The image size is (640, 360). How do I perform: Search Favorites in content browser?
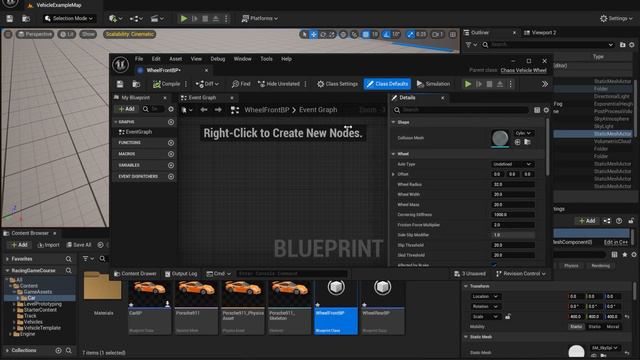point(69,259)
